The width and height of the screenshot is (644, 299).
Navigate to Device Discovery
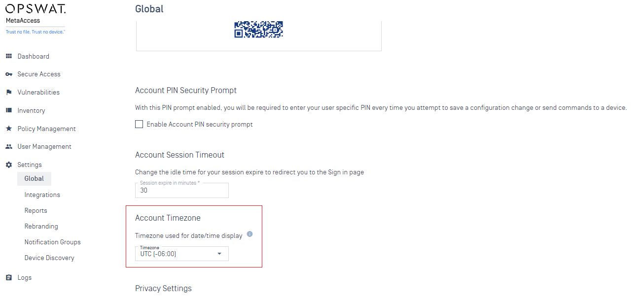(49, 258)
